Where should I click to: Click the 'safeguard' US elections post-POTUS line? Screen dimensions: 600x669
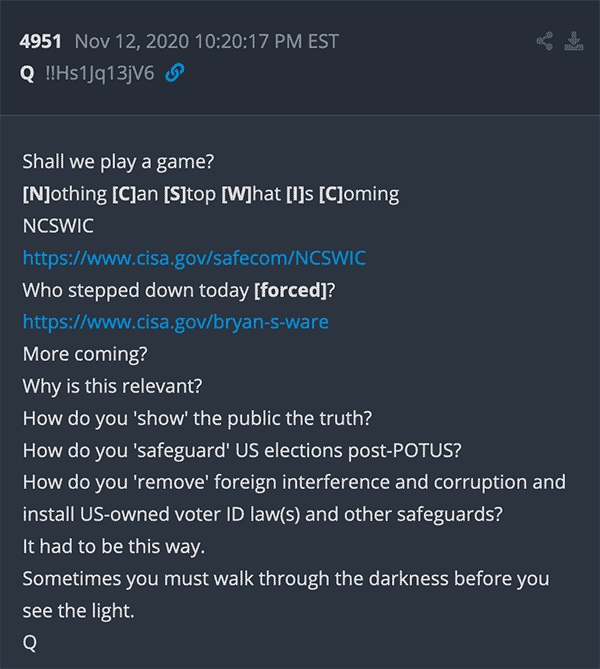[x=242, y=450]
